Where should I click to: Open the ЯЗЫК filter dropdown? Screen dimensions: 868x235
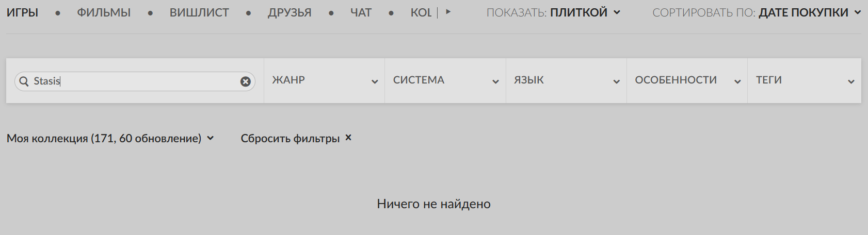coord(566,80)
